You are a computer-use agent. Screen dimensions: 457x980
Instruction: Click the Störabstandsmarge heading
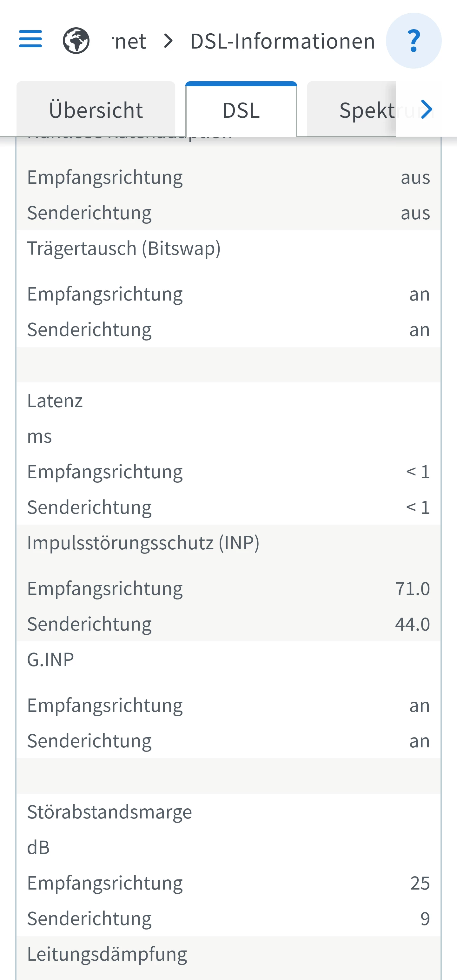pos(109,812)
